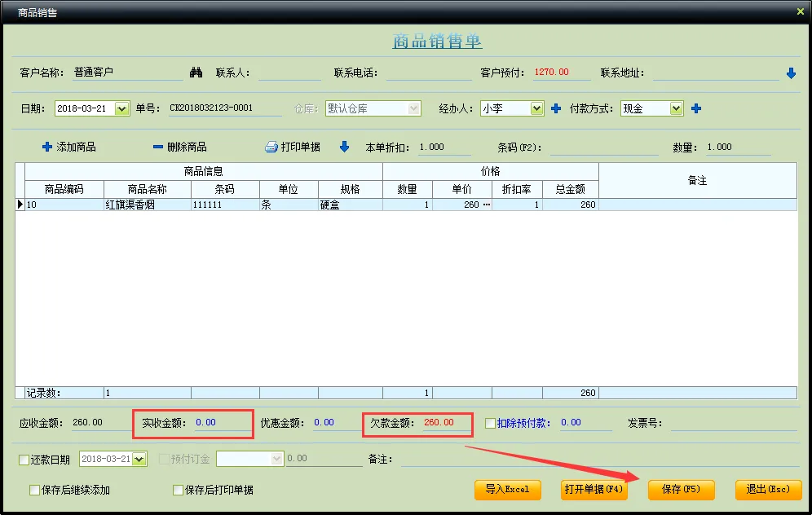Viewport: 812px width, 515px height.
Task: Click the blue plus next to 经办人
Action: point(556,108)
